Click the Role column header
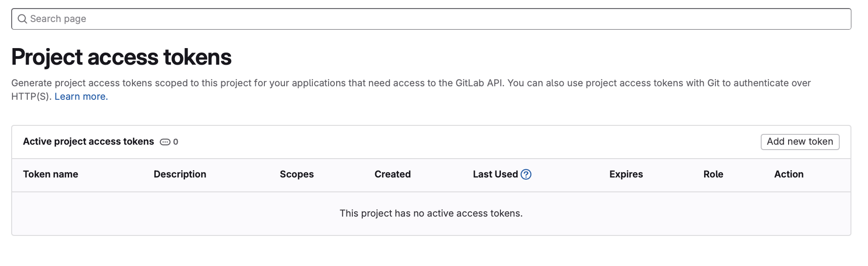Viewport: 868px width, 266px height. pyautogui.click(x=713, y=174)
